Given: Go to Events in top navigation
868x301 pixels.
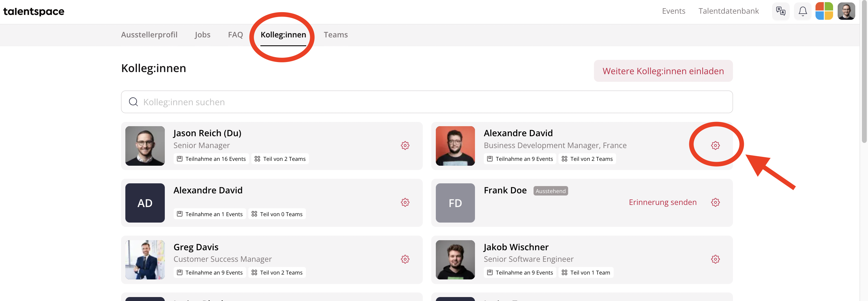Looking at the screenshot, I should pos(673,11).
